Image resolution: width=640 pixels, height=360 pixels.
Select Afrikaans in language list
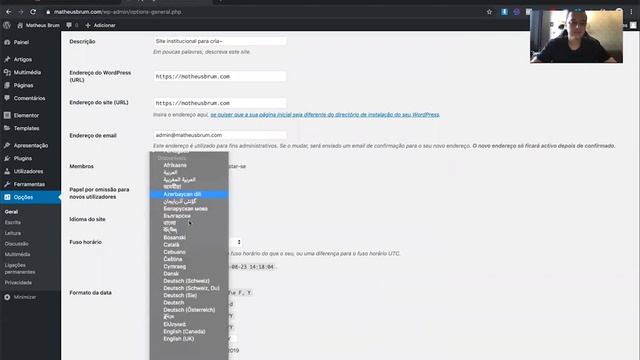tap(175, 165)
